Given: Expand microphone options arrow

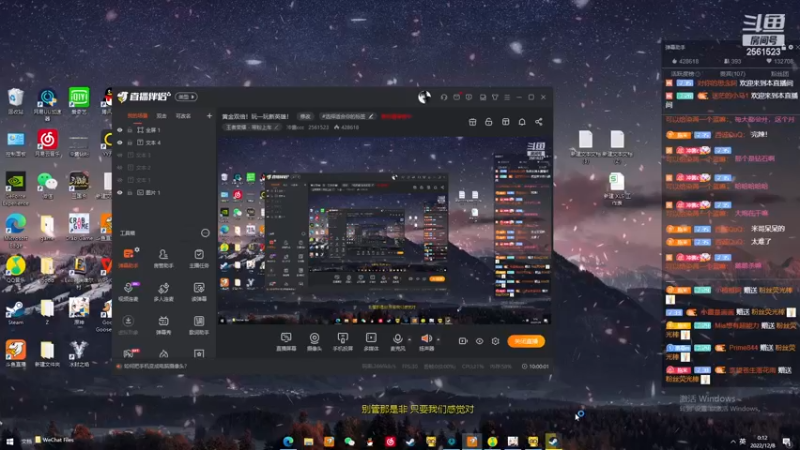Looking at the screenshot, I should coord(409,339).
